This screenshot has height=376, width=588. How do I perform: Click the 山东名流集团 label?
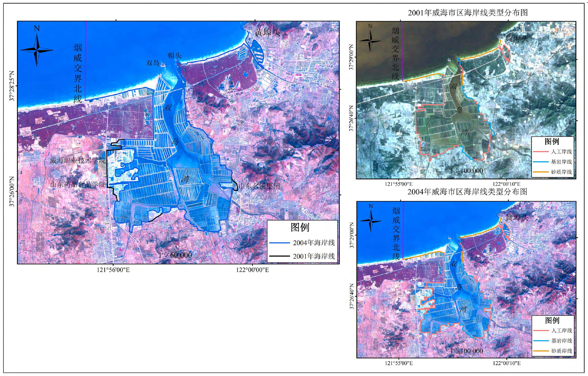click(259, 186)
